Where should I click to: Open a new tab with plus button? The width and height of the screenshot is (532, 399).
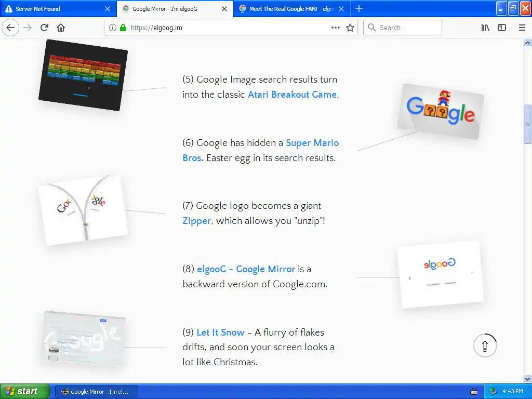(x=359, y=8)
